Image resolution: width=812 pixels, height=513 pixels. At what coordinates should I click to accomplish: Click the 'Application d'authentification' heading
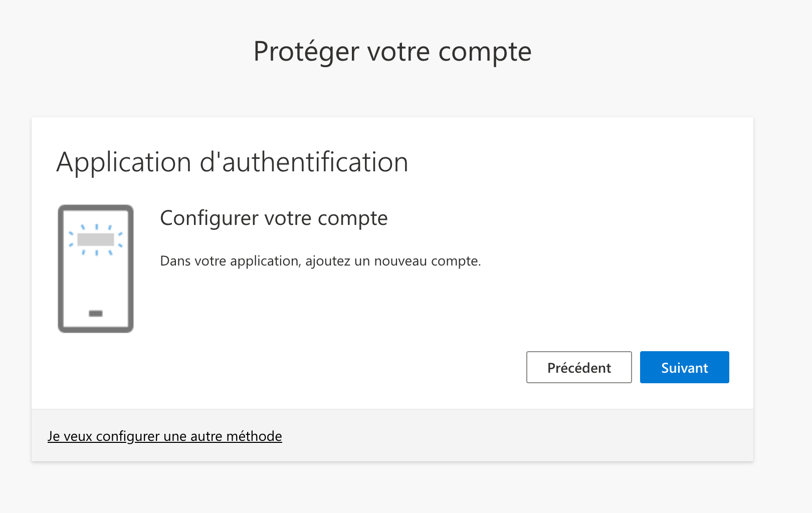click(232, 162)
